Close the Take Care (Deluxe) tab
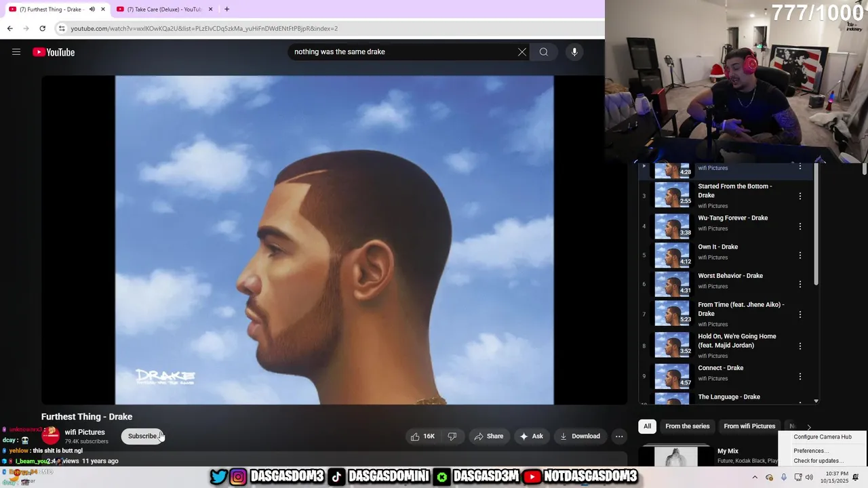The width and height of the screenshot is (868, 488). (x=210, y=9)
